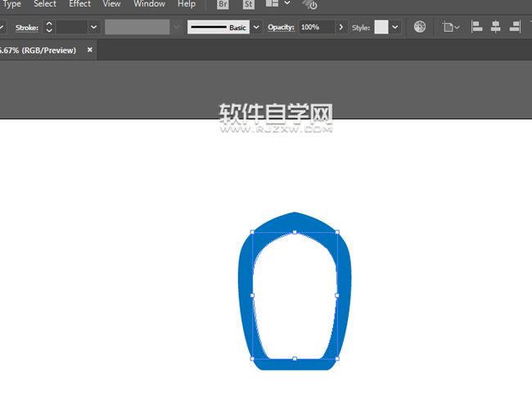Click the Recolor Artwork wheel icon

420,27
